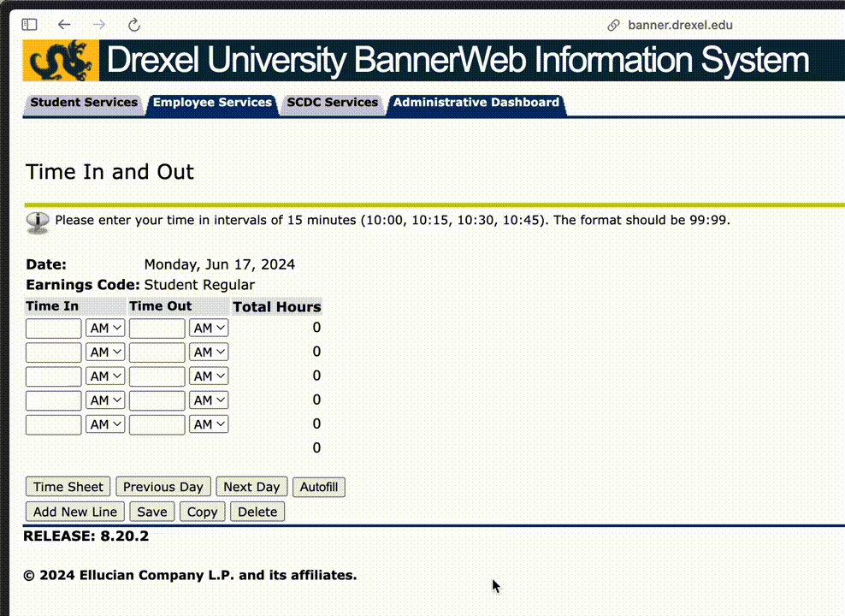Click the third row Time In text field
This screenshot has width=845, height=616.
[53, 376]
